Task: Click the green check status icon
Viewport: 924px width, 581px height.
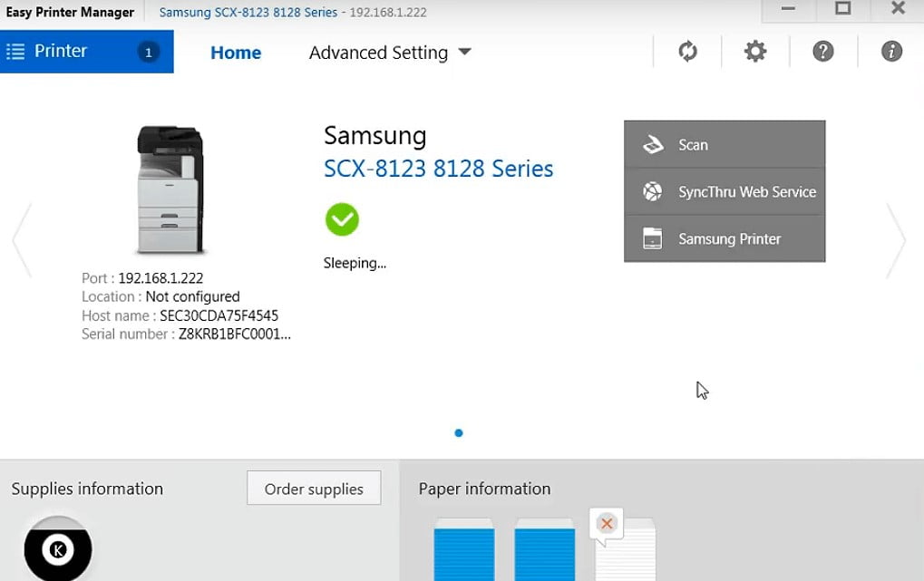Action: coord(342,219)
